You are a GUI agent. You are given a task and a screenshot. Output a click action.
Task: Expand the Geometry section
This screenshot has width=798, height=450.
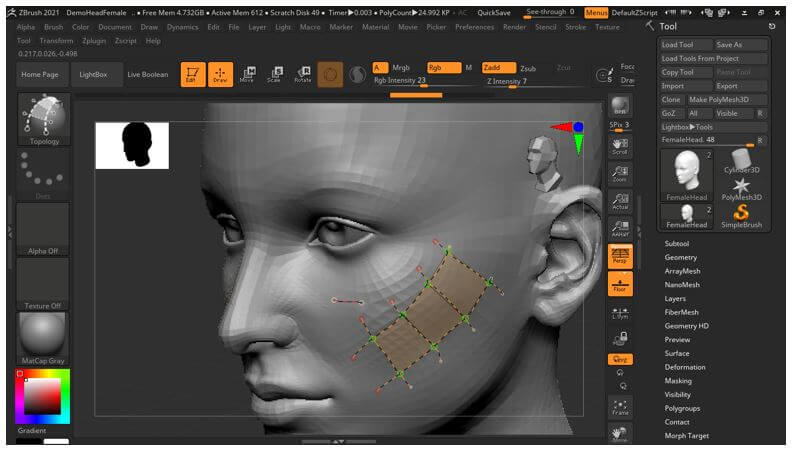pos(680,258)
